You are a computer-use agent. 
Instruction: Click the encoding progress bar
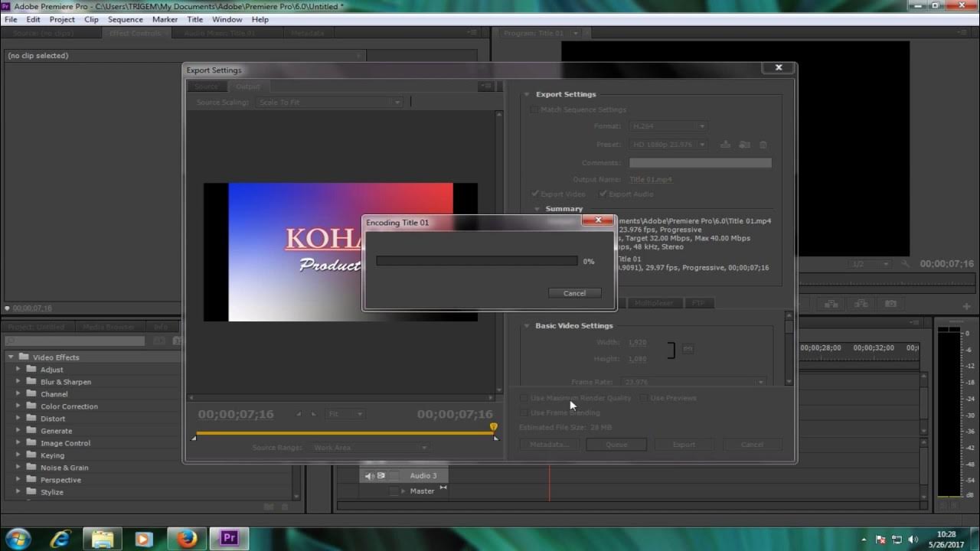(477, 261)
